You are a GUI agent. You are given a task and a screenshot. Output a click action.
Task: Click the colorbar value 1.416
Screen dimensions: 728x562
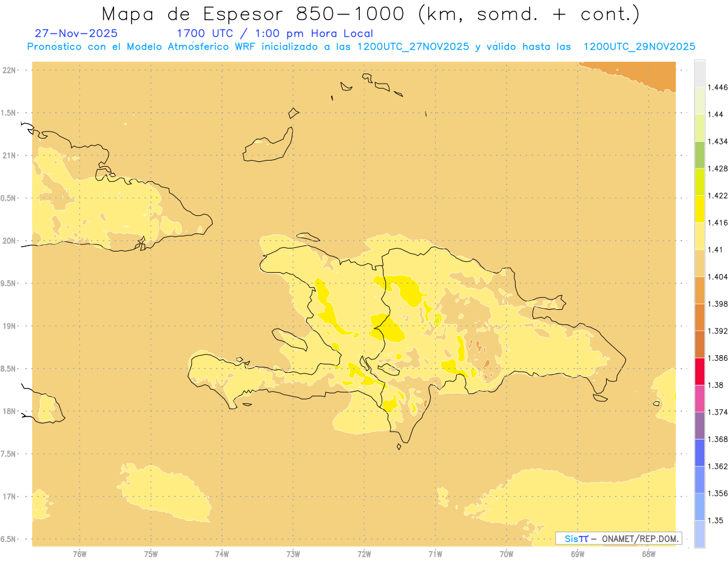[x=718, y=222]
